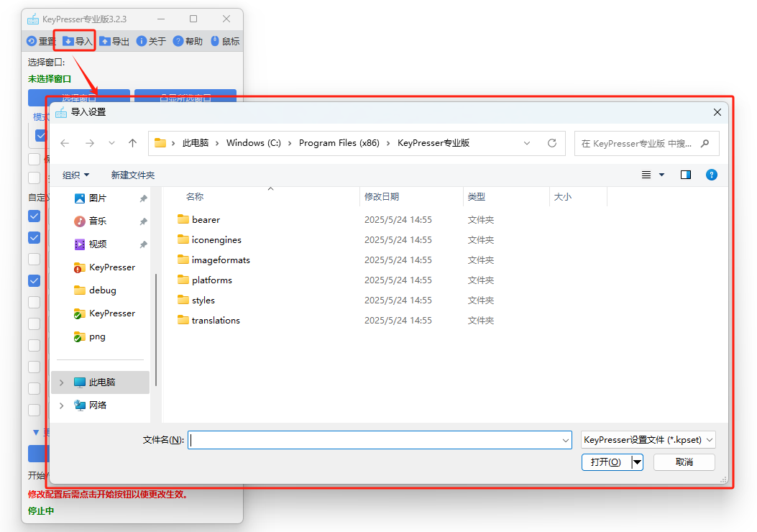
Task: Unpin 图片 using its pin icon
Action: [x=143, y=198]
